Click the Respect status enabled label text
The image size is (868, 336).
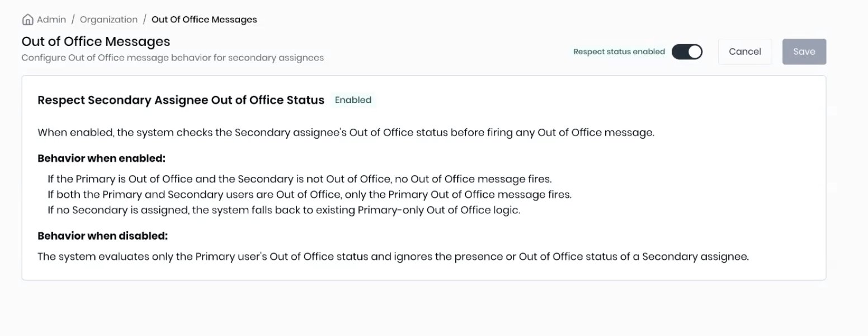point(619,51)
